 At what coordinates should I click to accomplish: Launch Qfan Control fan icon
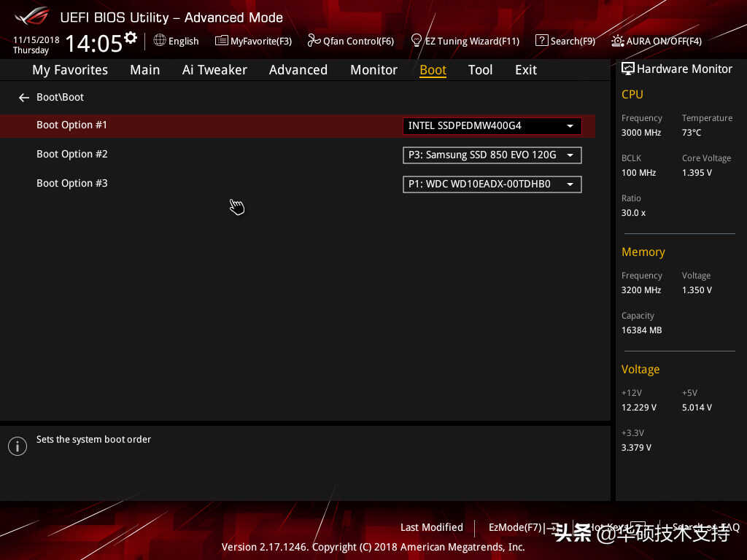[314, 41]
